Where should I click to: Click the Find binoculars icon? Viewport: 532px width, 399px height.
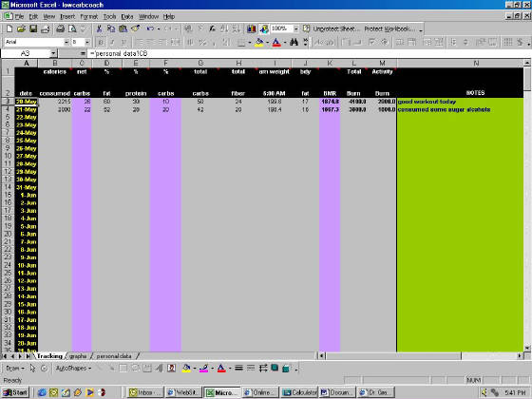click(x=294, y=42)
